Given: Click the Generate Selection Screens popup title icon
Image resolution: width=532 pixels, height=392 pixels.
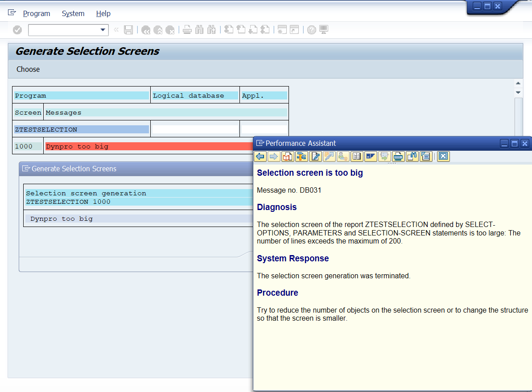Looking at the screenshot, I should click(26, 168).
